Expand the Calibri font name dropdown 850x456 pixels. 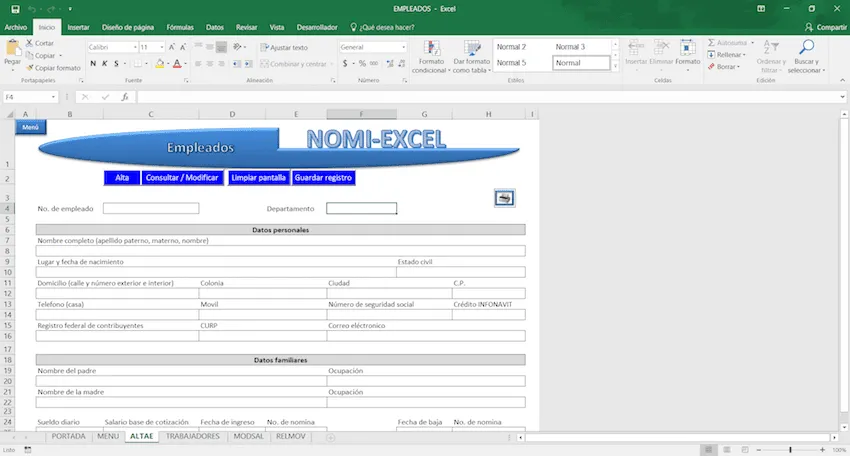(x=134, y=47)
